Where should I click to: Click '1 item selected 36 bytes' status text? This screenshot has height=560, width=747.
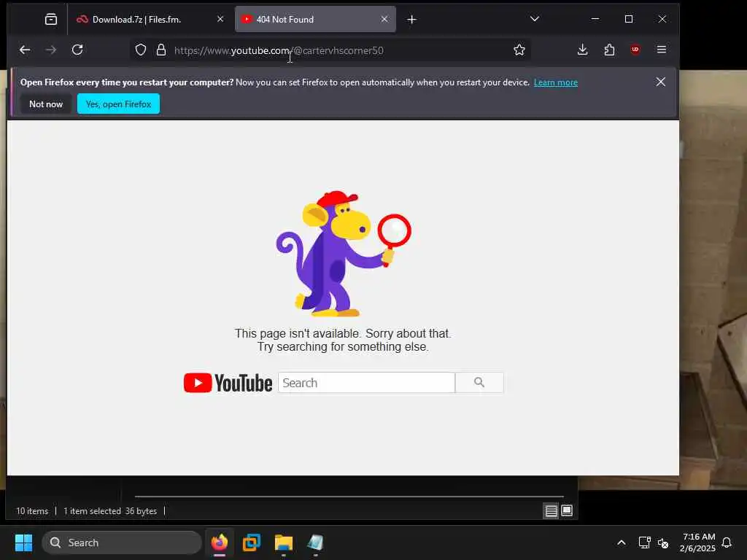coord(110,511)
